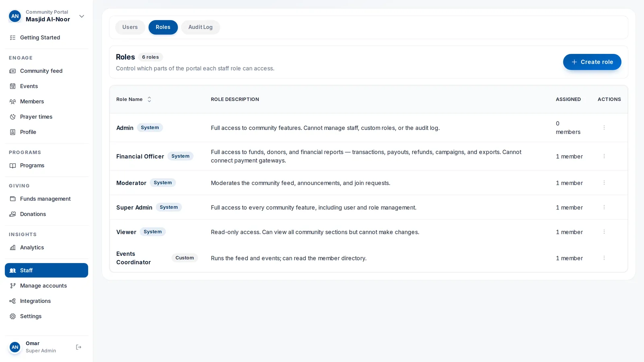
Task: Open actions menu for Super Admin role
Action: (604, 207)
